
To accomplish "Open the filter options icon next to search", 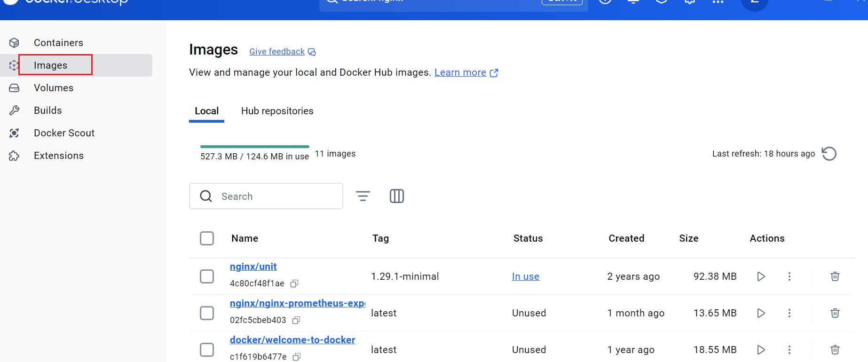I will click(363, 196).
